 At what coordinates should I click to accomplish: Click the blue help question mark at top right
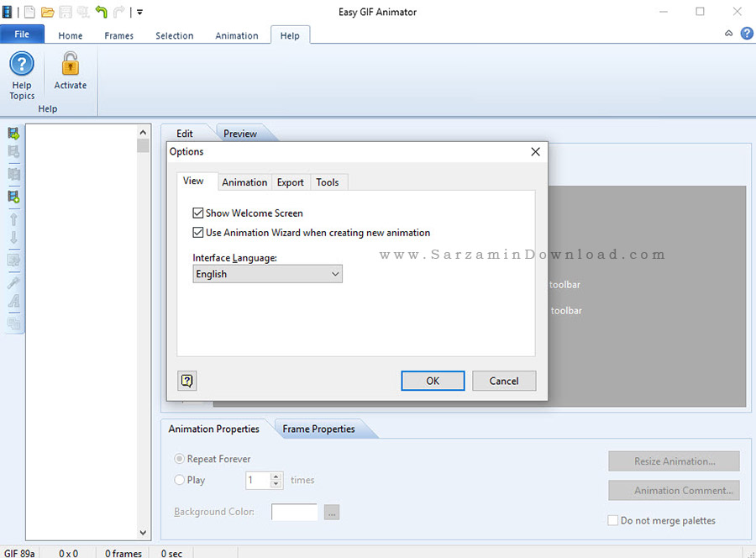tap(747, 34)
